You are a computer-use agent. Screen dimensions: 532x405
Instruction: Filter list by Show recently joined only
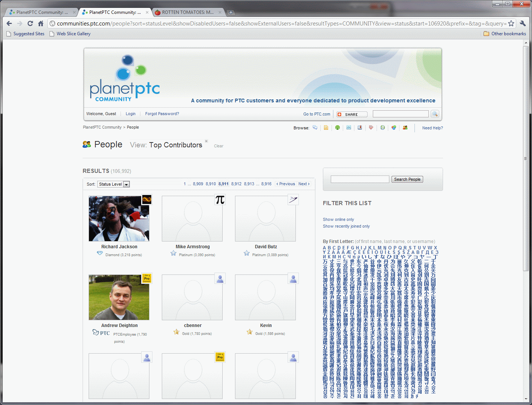click(x=346, y=226)
